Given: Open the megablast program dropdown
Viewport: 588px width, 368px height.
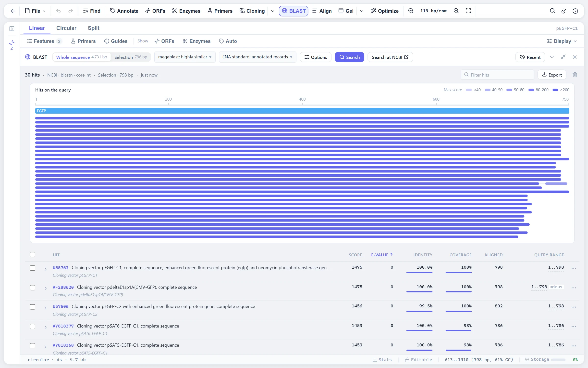Looking at the screenshot, I should pyautogui.click(x=185, y=57).
